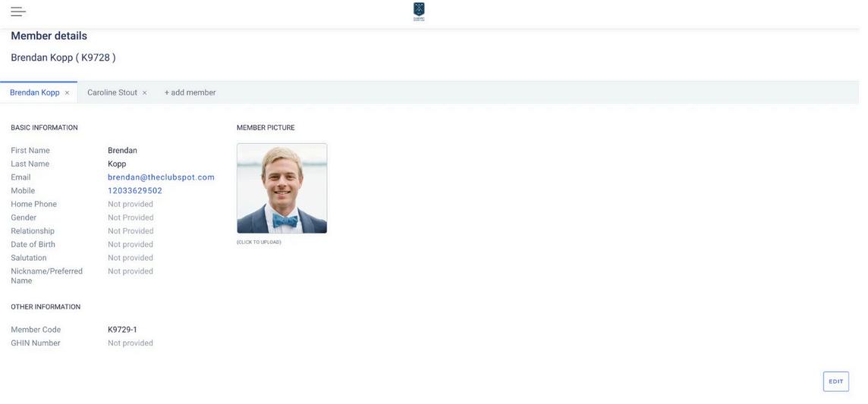Click the Home Phone Not provided value
868x404 pixels.
[x=131, y=204]
